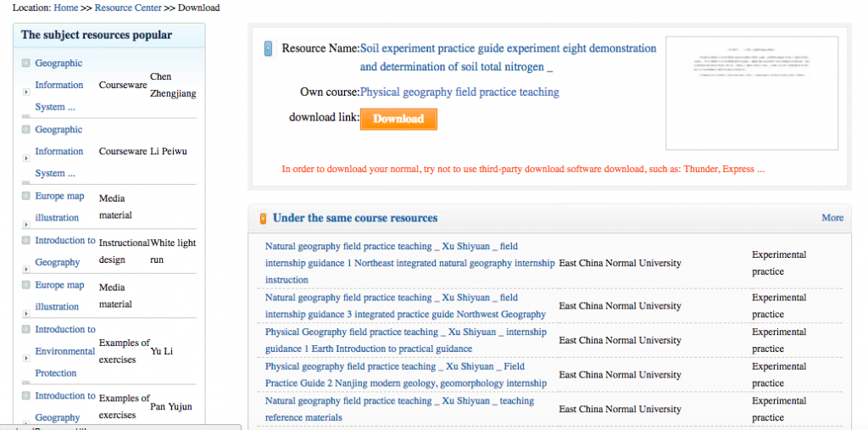This screenshot has width=868, height=430.
Task: Click icon next to White light run's Introduction to Geography
Action: click(x=26, y=241)
